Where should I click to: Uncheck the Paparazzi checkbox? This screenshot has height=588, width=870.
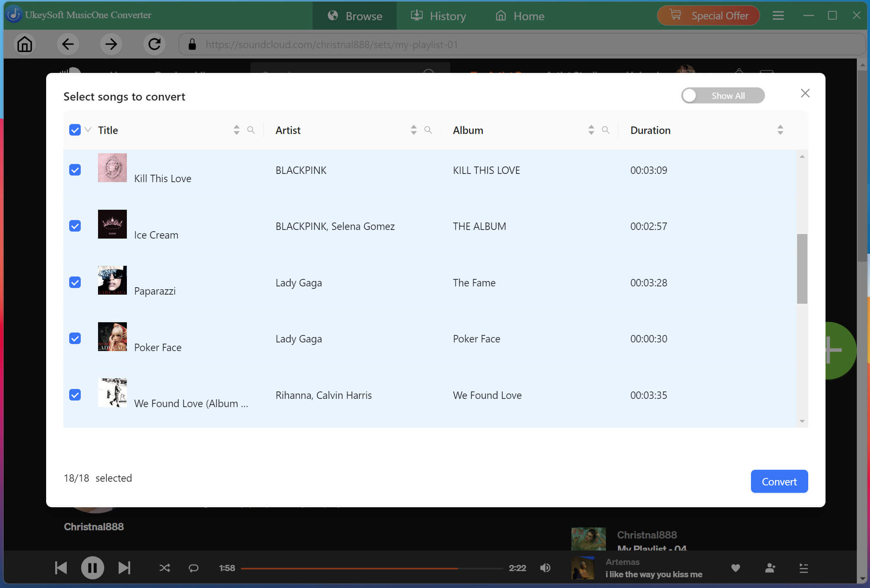pyautogui.click(x=75, y=282)
